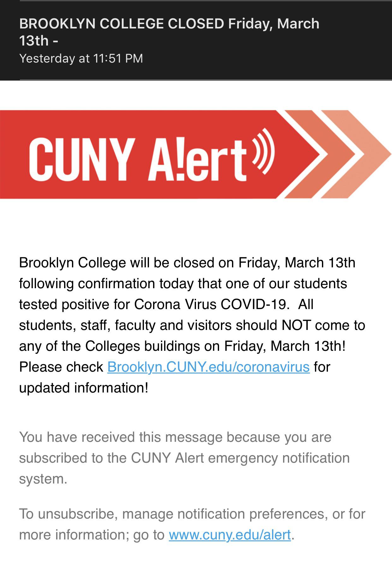Screen dimensions: 392x578
Task: Tap the timestamp Yesterday at 11:51 PM
Action: click(x=81, y=58)
